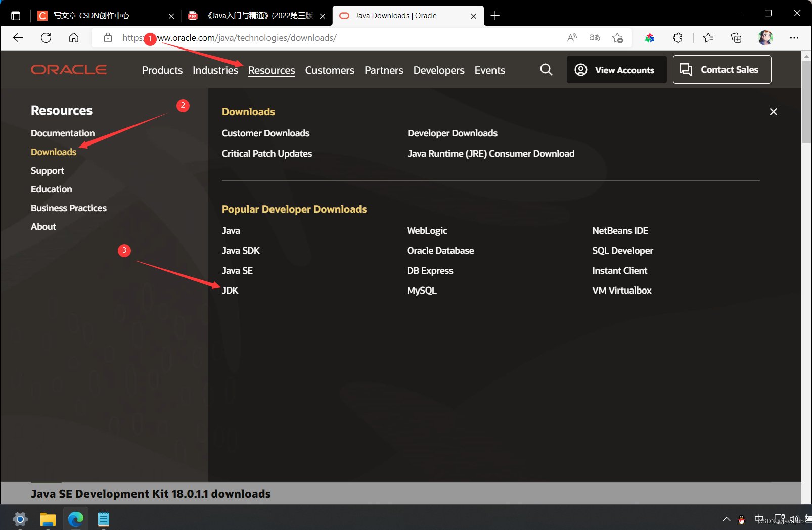Open Settings gear in the taskbar
Viewport: 812px width, 530px height.
tap(20, 519)
